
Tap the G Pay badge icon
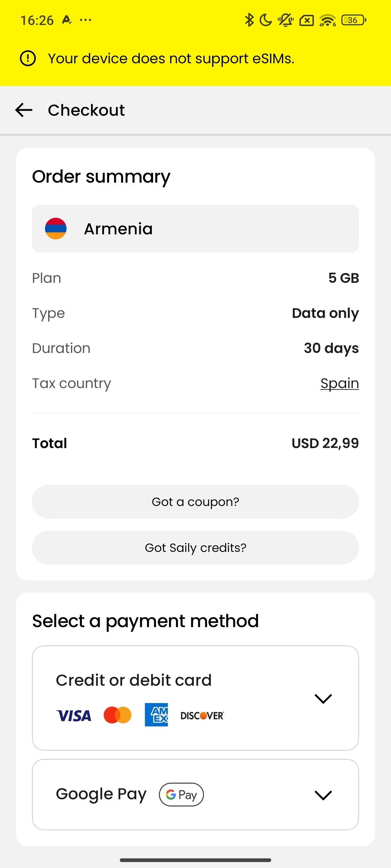click(x=181, y=795)
